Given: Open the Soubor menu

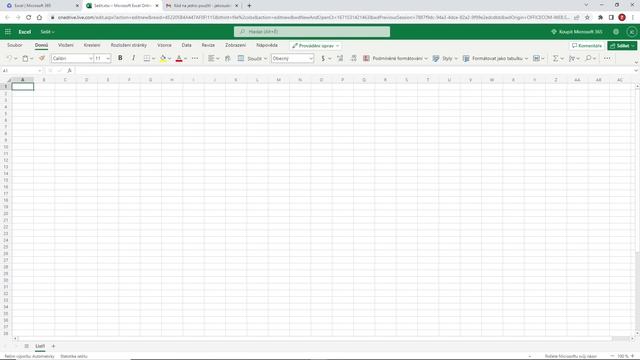Looking at the screenshot, I should pyautogui.click(x=15, y=45).
